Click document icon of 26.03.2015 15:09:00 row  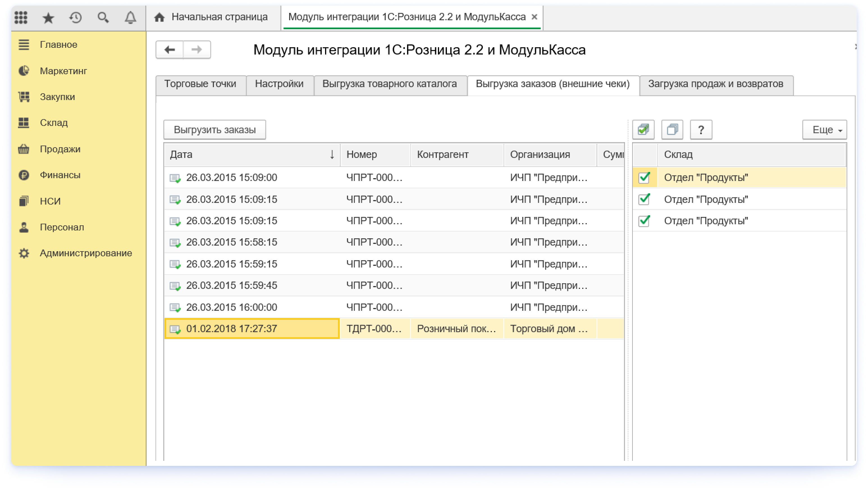[175, 178]
